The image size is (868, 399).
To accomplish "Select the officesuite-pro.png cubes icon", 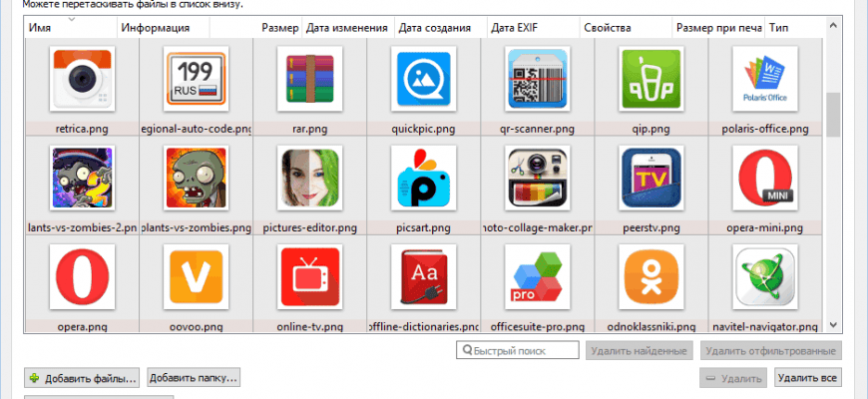I will point(538,276).
